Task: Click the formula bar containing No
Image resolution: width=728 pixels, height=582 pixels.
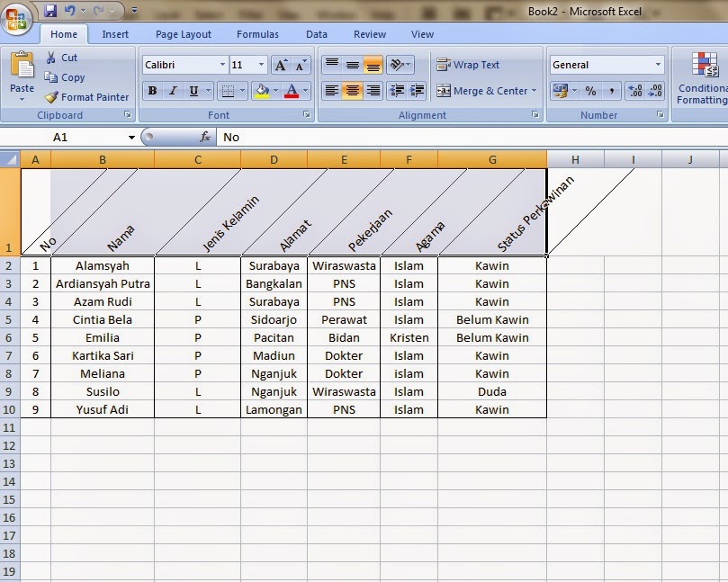Action: pos(472,137)
